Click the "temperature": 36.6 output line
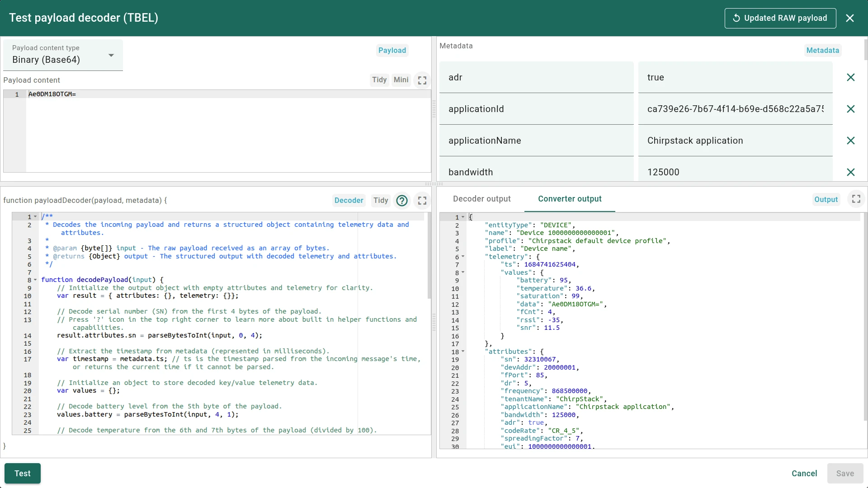The image size is (868, 488). [x=556, y=288]
